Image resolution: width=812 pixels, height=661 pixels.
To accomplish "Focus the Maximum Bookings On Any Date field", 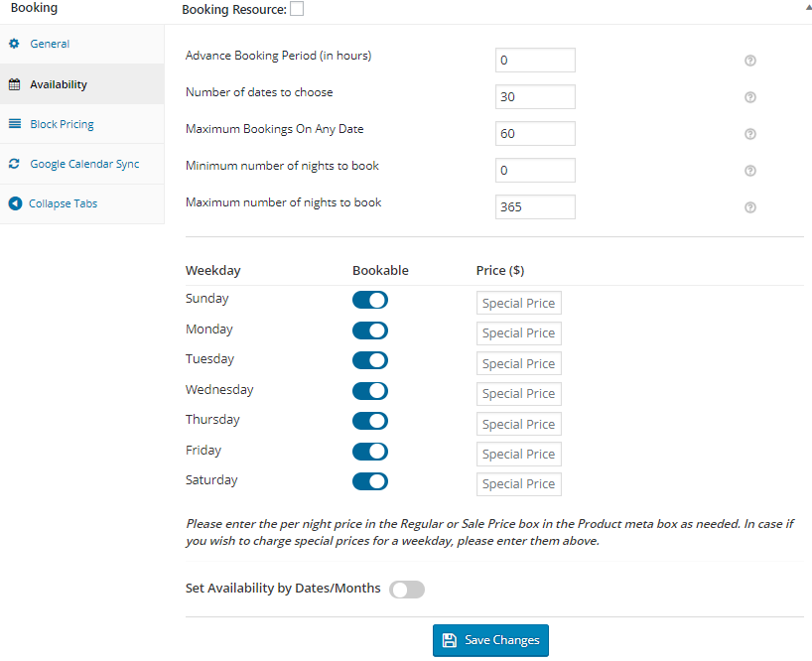I will [x=535, y=134].
